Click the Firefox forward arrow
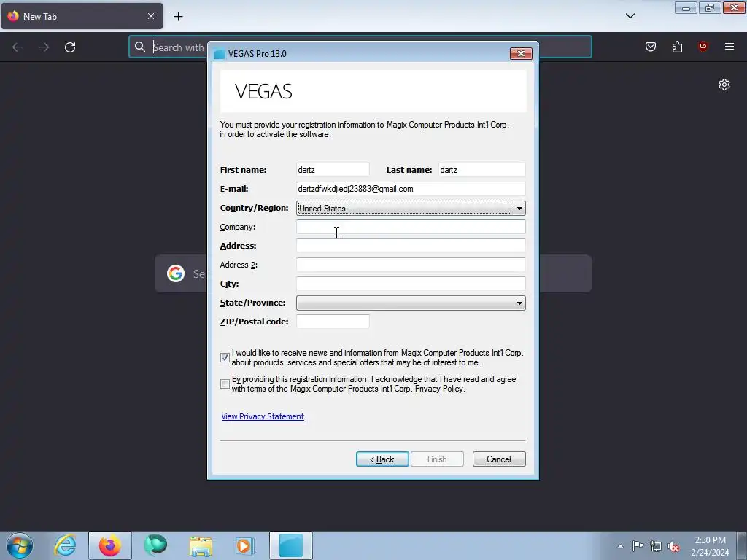Viewport: 747px width, 560px height. coord(44,47)
